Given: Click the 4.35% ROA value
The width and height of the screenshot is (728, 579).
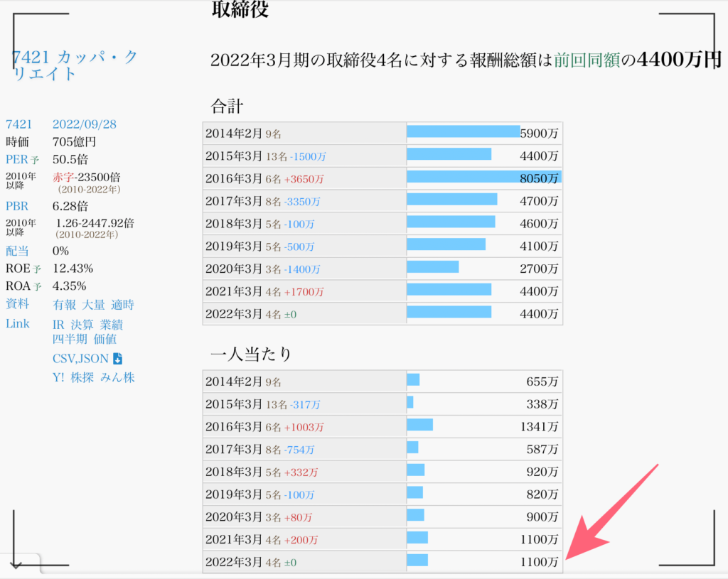Looking at the screenshot, I should pyautogui.click(x=70, y=286).
